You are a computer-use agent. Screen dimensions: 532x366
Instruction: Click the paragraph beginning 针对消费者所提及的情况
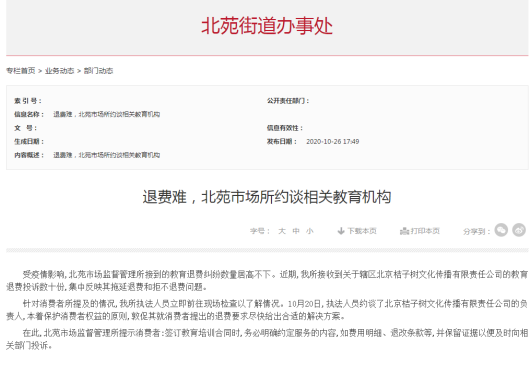[267, 310]
